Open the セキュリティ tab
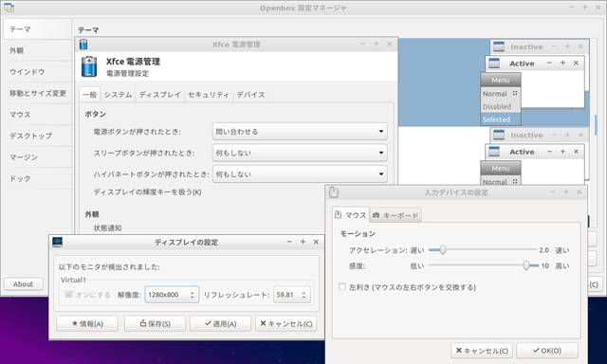 pyautogui.click(x=209, y=95)
